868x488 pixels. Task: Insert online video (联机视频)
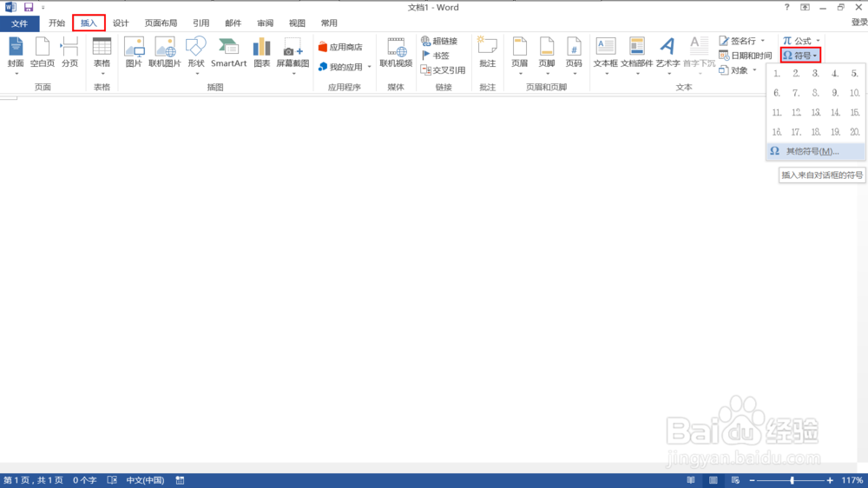point(396,53)
